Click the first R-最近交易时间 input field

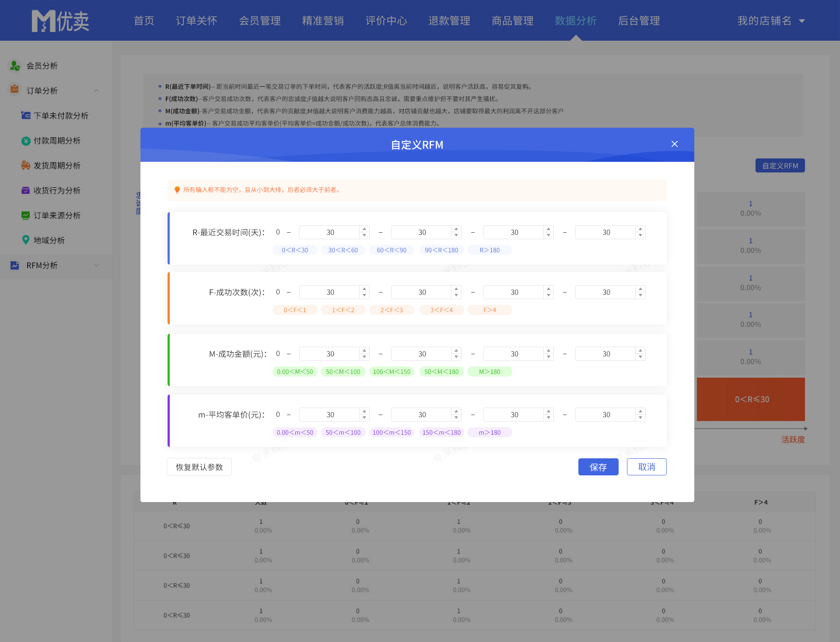329,232
